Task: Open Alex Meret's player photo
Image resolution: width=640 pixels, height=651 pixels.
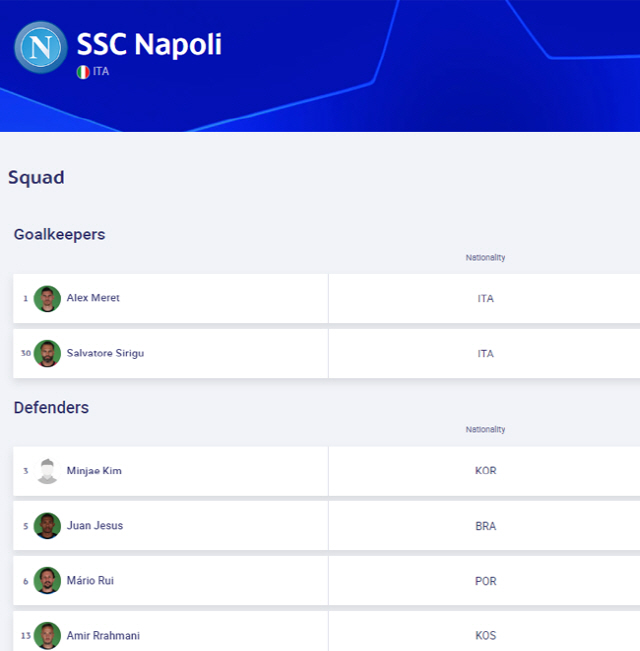Action: click(47, 299)
